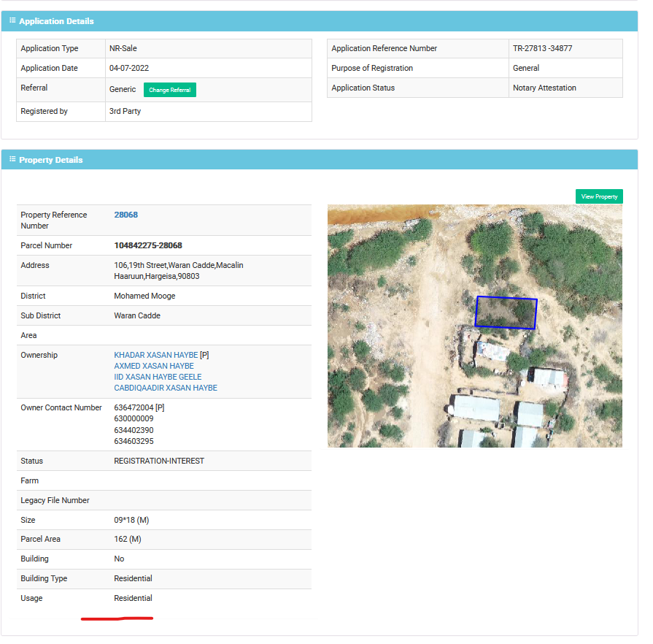This screenshot has height=644, width=653.
Task: Select the Building Type value Residential
Action: coord(133,578)
